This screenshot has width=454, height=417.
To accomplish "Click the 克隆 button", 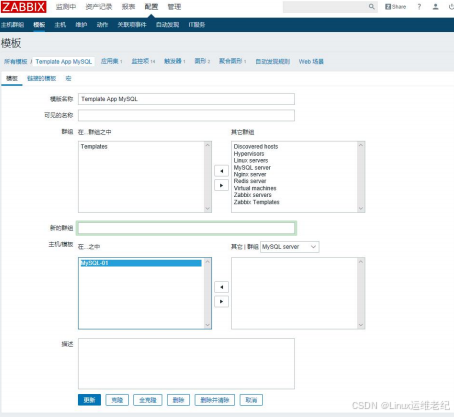I will point(117,400).
